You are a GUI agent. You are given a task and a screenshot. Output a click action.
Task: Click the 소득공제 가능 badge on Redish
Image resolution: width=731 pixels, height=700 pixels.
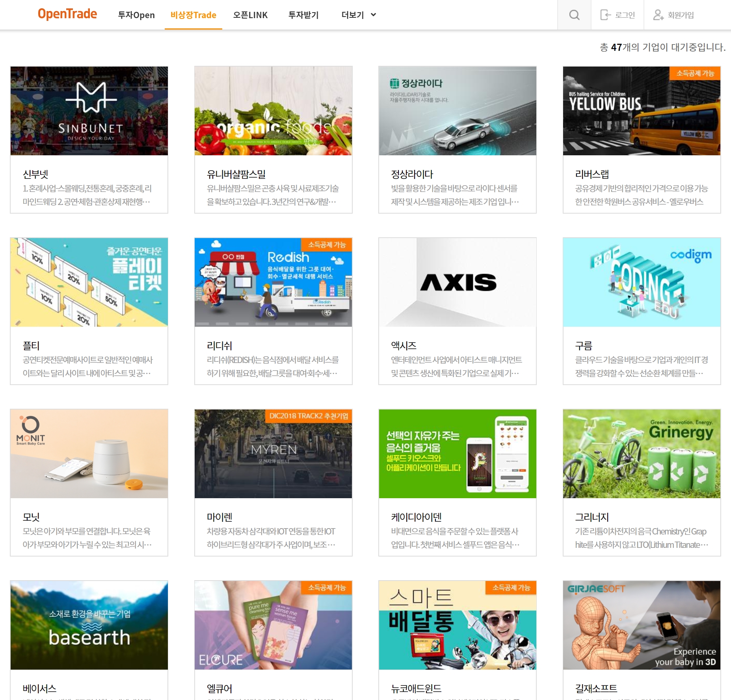tap(326, 245)
